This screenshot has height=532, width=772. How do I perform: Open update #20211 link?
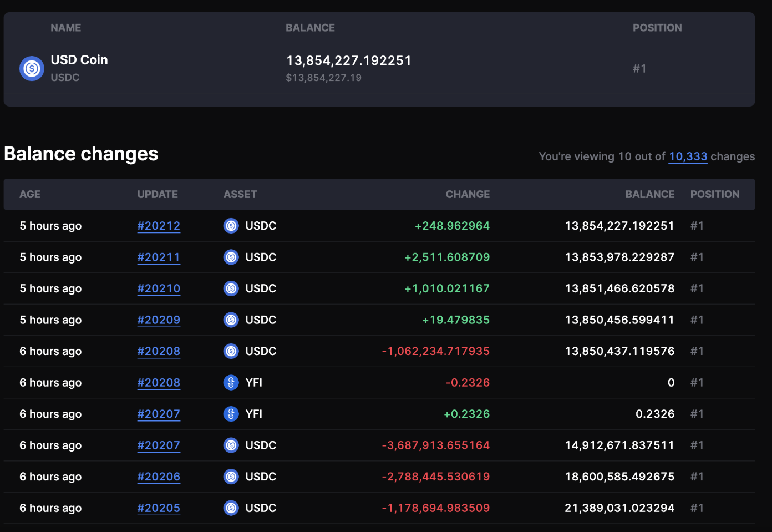(x=159, y=257)
